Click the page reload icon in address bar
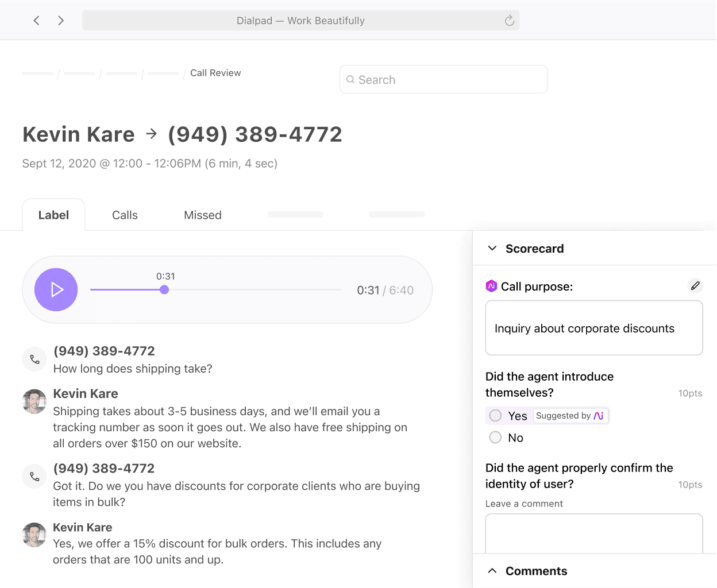Image resolution: width=717 pixels, height=588 pixels. click(509, 20)
